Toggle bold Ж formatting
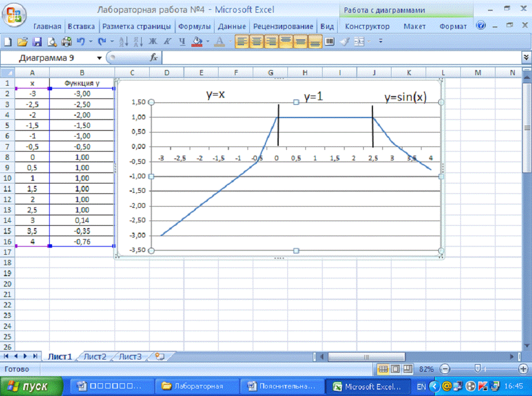The width and height of the screenshot is (532, 396). click(153, 42)
